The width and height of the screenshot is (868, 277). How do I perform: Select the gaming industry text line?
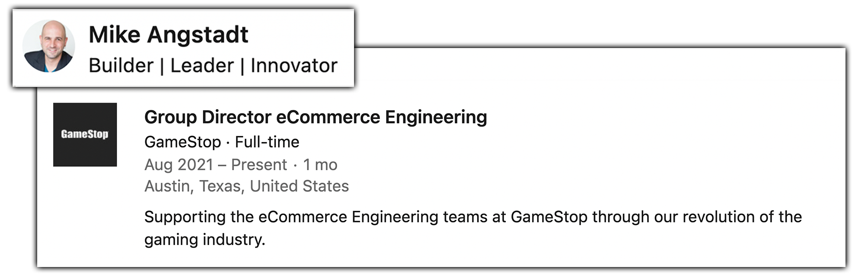pos(204,239)
